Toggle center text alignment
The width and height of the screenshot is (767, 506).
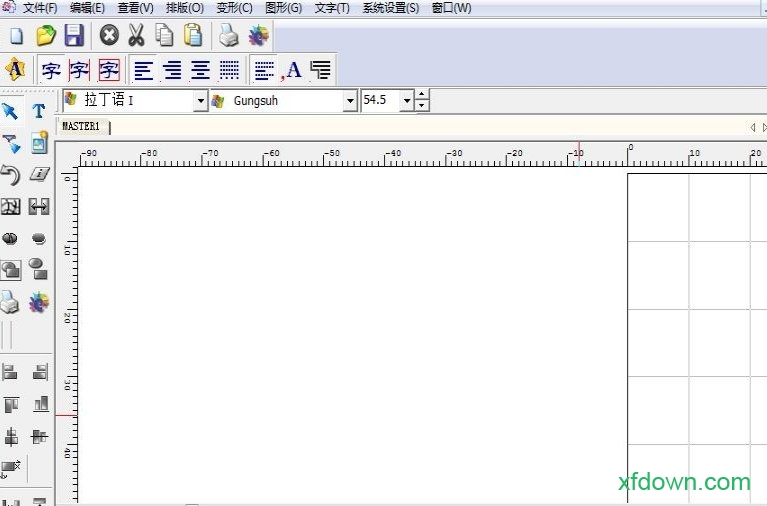pos(201,70)
